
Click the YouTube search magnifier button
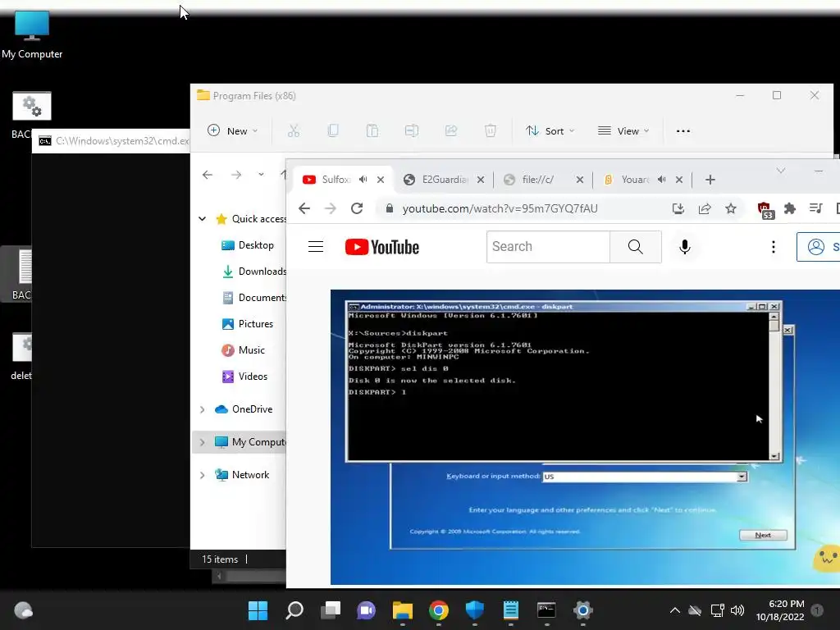[636, 246]
